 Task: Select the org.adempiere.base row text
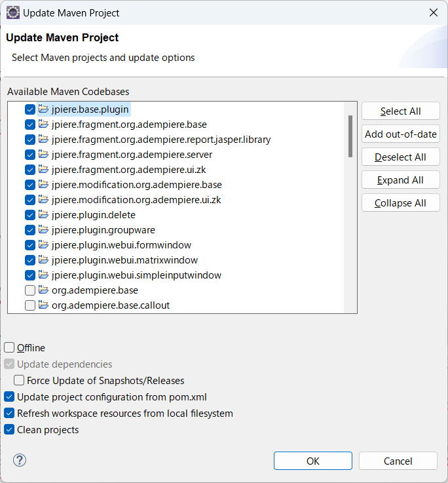click(x=95, y=290)
